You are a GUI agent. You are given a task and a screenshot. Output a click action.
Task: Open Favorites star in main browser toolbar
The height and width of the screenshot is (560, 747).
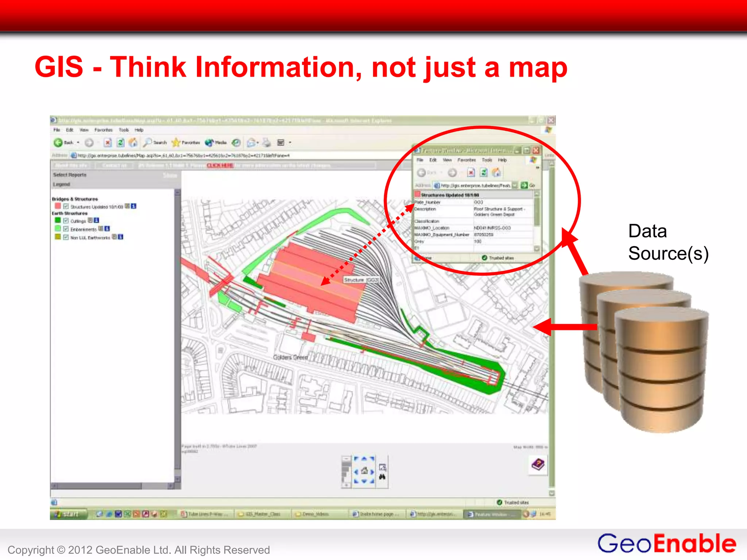[186, 143]
